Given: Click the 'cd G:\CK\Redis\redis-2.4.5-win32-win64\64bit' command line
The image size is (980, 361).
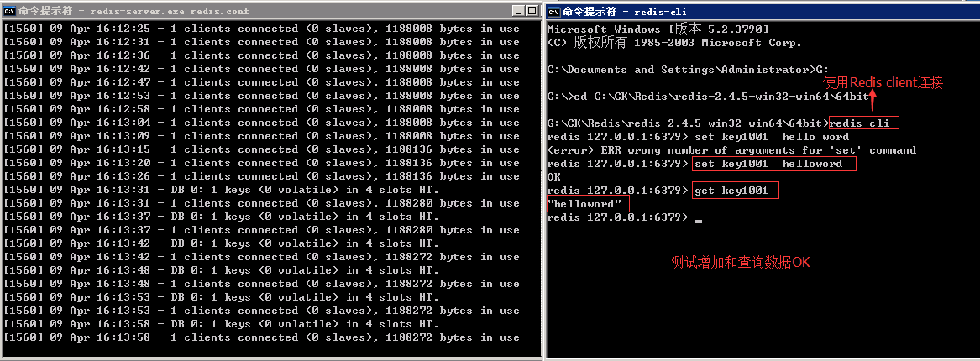Looking at the screenshot, I should (x=708, y=97).
